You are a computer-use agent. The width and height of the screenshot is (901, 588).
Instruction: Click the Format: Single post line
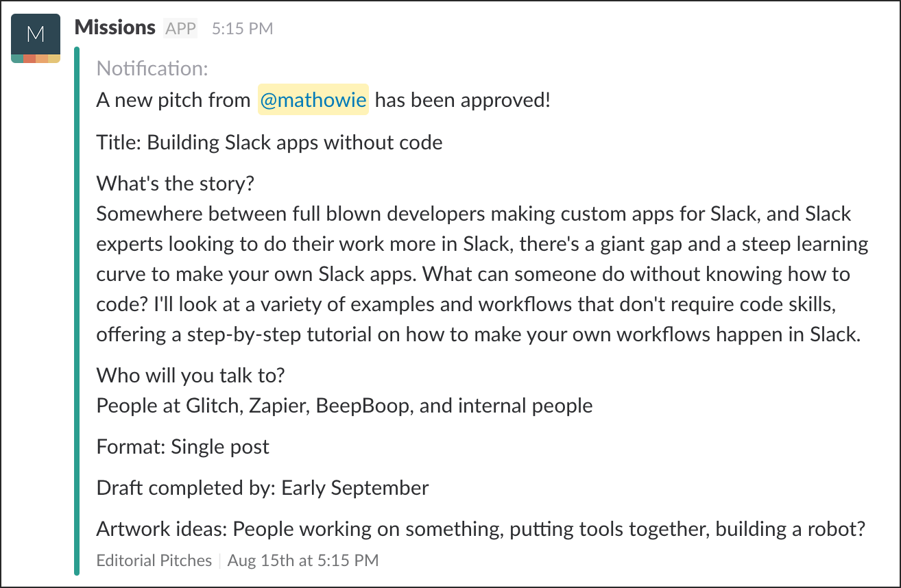tap(183, 447)
